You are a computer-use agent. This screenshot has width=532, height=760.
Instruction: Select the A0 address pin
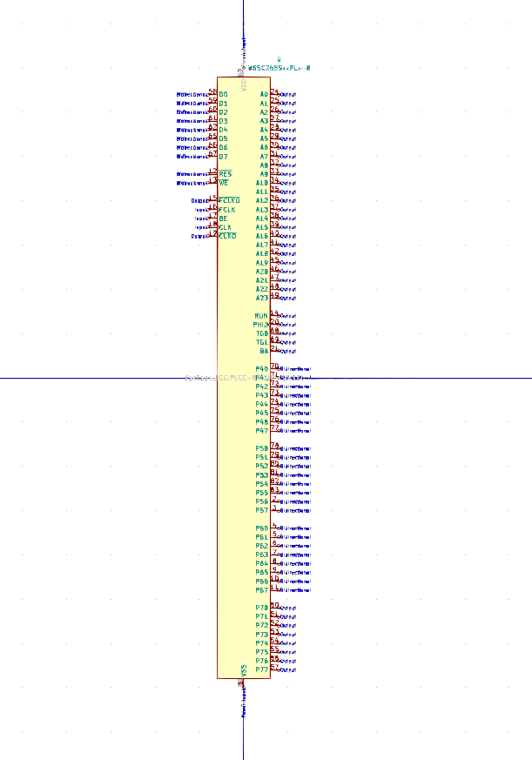point(264,94)
